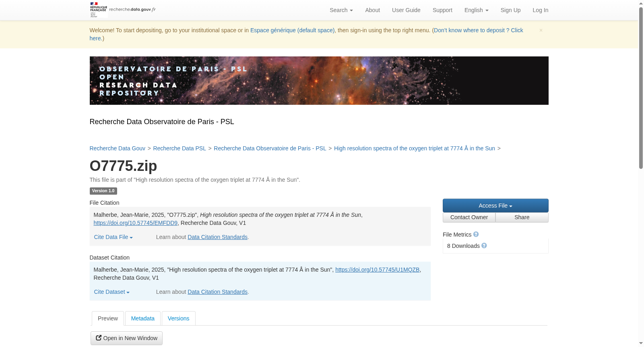Click the 8 Downloads metric text
Image resolution: width=644 pixels, height=347 pixels.
click(463, 246)
